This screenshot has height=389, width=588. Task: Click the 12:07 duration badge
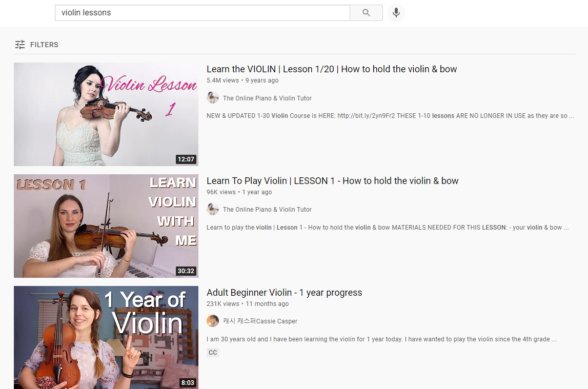(x=186, y=159)
